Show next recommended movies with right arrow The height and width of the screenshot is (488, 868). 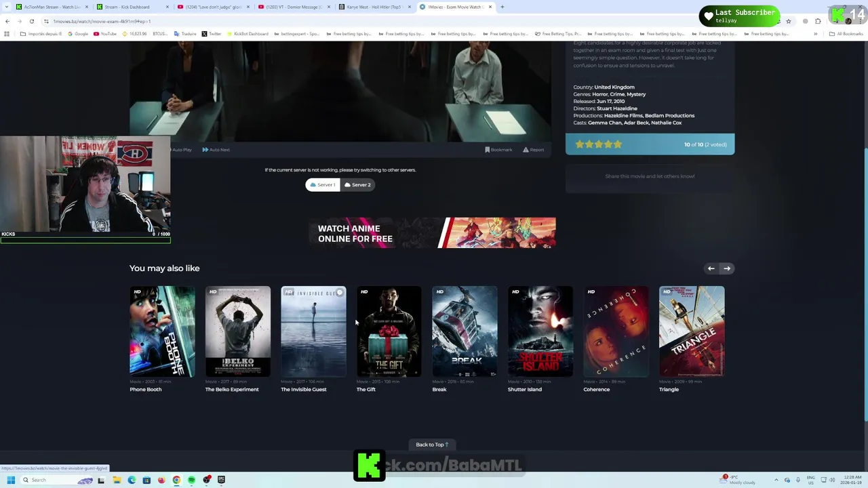[726, 268]
